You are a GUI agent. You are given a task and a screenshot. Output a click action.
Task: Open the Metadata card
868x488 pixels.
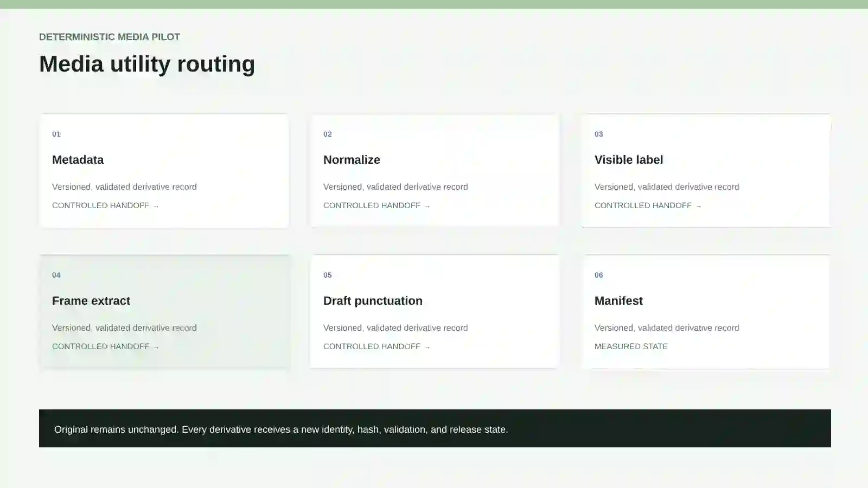(x=164, y=171)
